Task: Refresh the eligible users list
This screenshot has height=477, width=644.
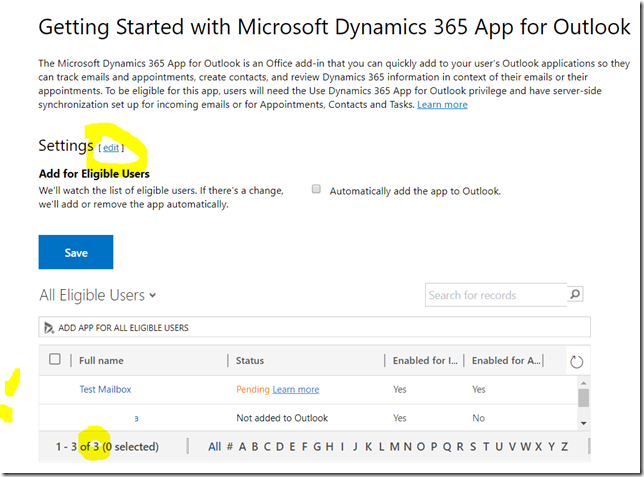Action: [x=575, y=361]
